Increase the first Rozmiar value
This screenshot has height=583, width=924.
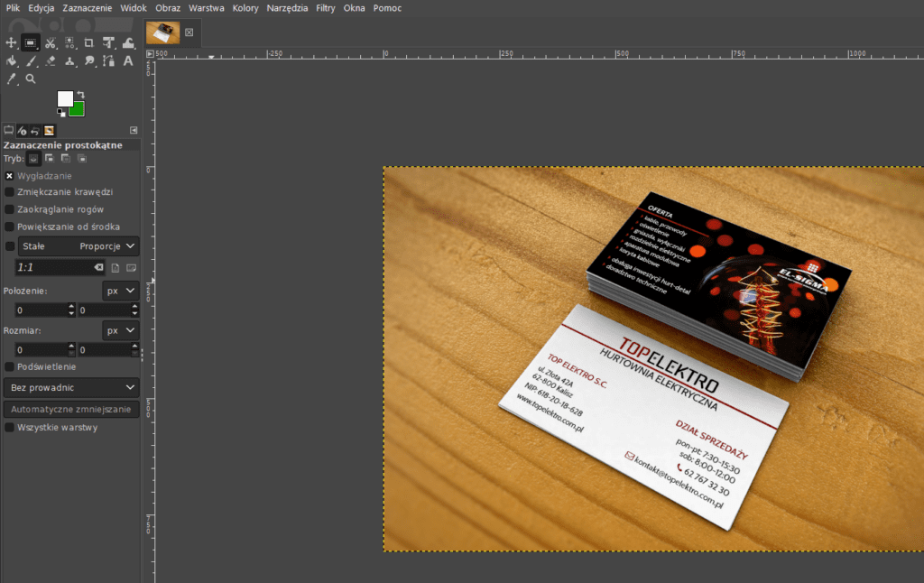(x=71, y=346)
